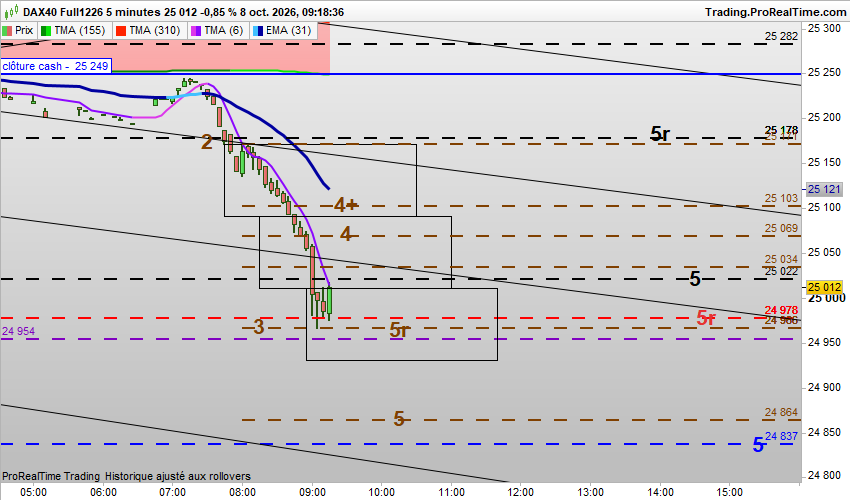Select the EMA (31) legend entry
Image resolution: width=850 pixels, height=500 pixels.
tap(282, 30)
